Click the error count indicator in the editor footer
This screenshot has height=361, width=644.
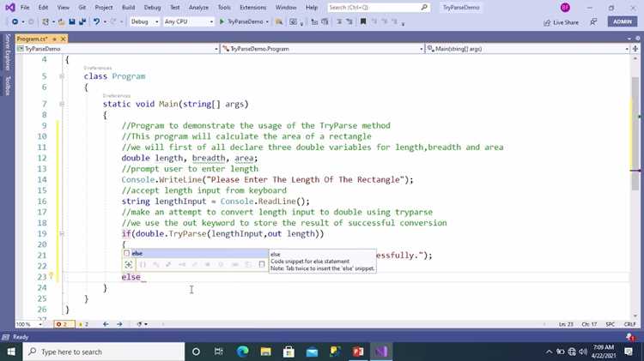[64, 324]
